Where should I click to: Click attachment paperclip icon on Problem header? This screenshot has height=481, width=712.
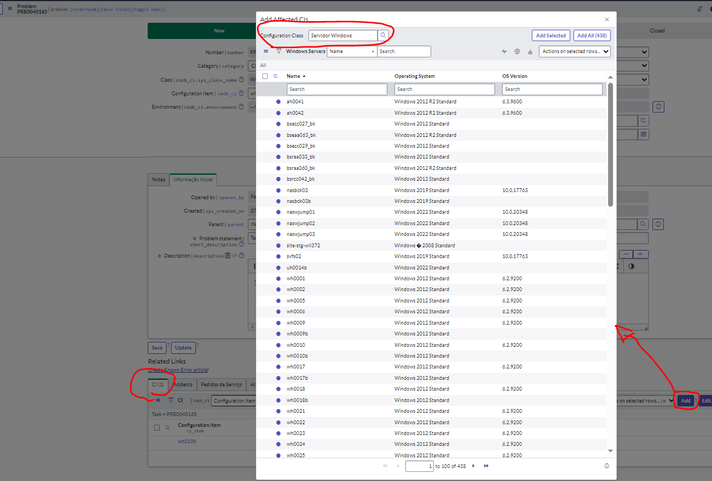[700, 9]
